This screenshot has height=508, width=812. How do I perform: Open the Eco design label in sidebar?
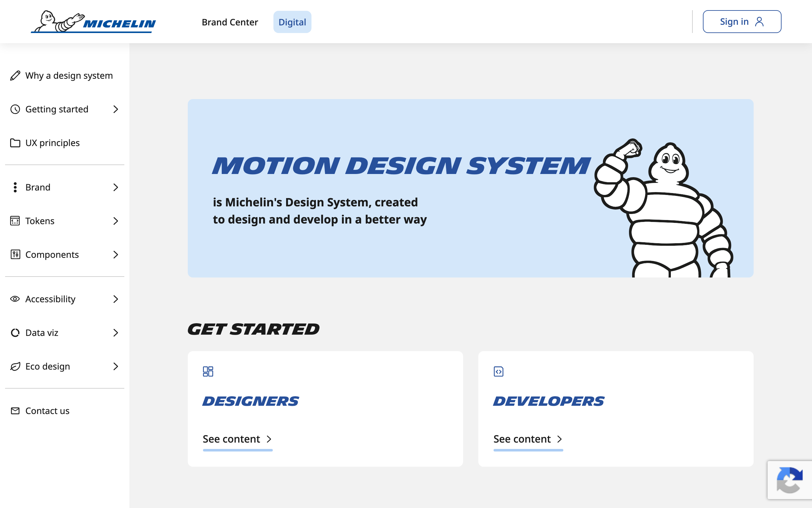48,366
